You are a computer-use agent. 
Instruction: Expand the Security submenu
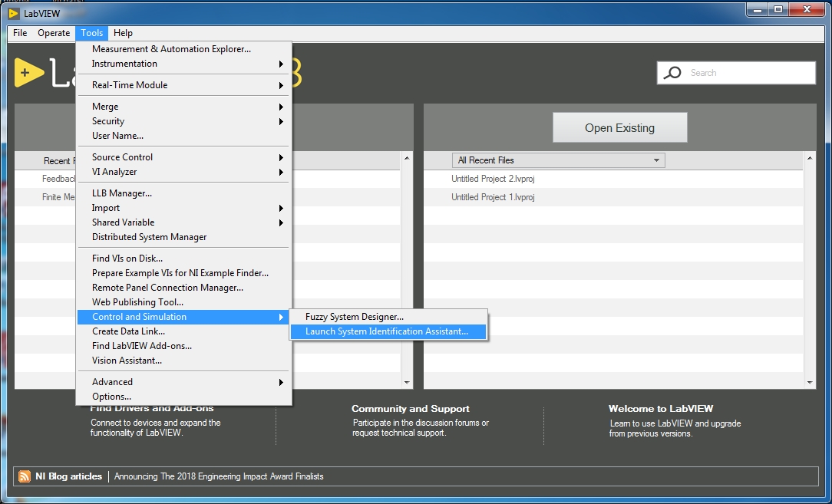coord(183,121)
